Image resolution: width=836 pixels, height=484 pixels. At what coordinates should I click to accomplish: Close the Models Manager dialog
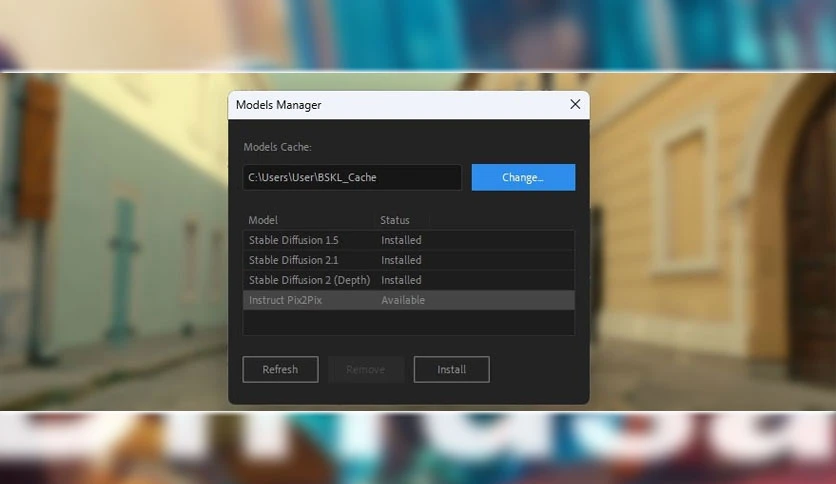[x=575, y=104]
